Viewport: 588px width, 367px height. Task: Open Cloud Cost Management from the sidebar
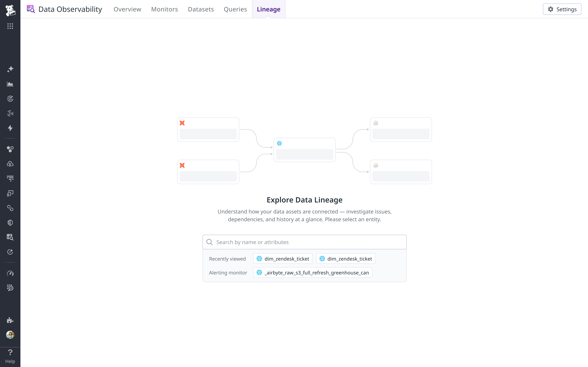pos(10,164)
